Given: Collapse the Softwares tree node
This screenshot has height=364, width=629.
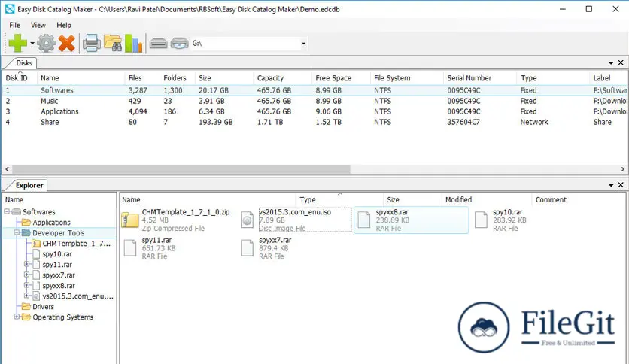Looking at the screenshot, I should click(7, 211).
